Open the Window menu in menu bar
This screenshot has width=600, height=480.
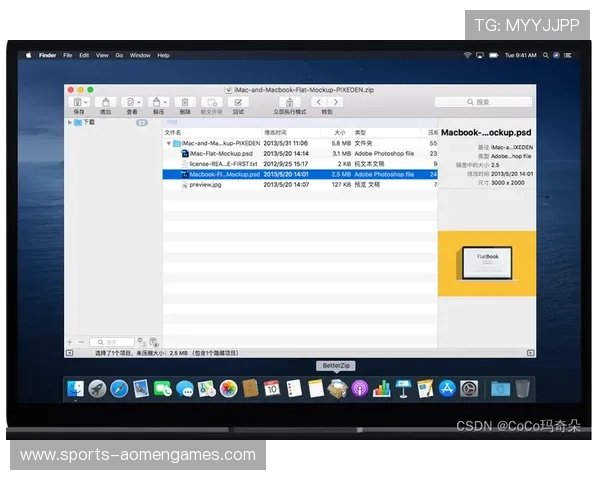140,55
